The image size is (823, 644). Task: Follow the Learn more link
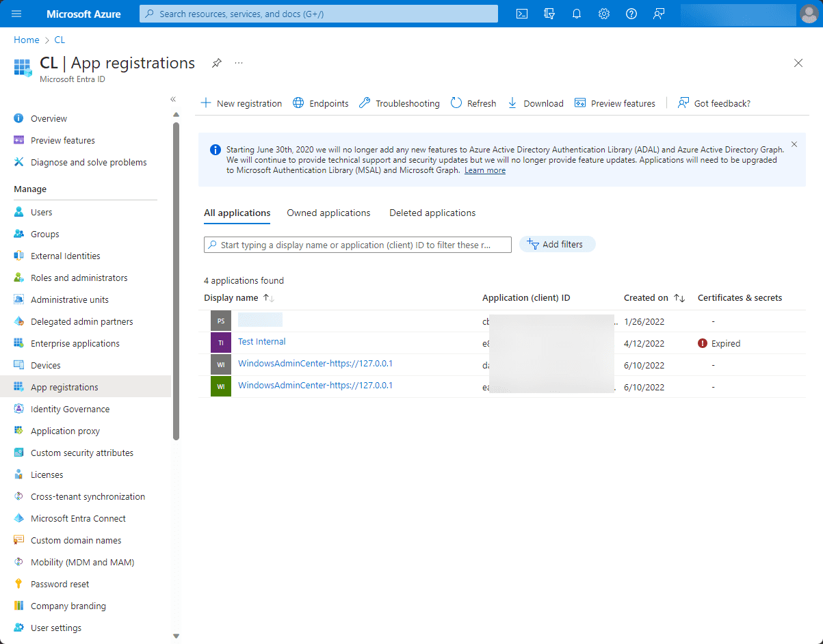tap(485, 170)
